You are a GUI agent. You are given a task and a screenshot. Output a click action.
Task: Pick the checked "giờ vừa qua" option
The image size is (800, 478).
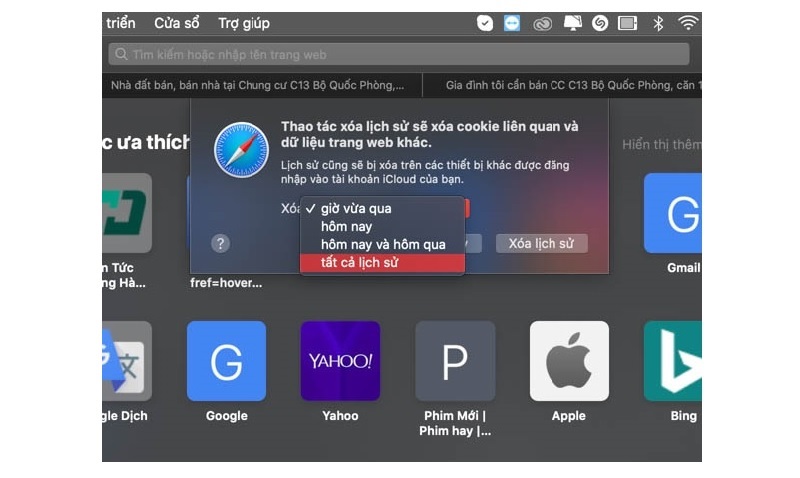[x=356, y=208]
